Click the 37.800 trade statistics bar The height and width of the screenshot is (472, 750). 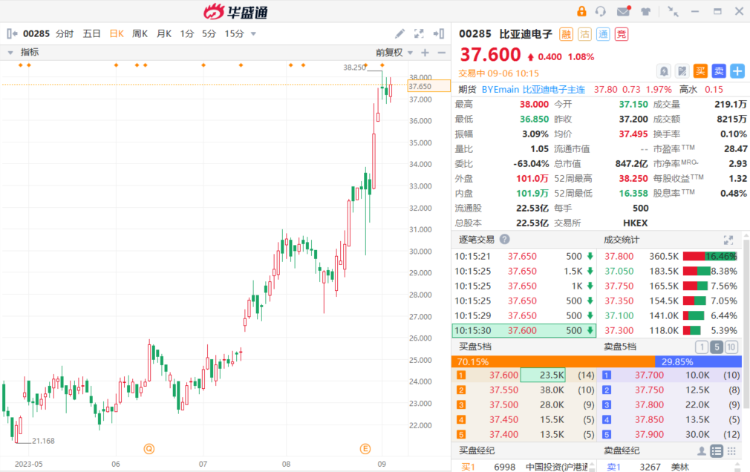point(710,256)
